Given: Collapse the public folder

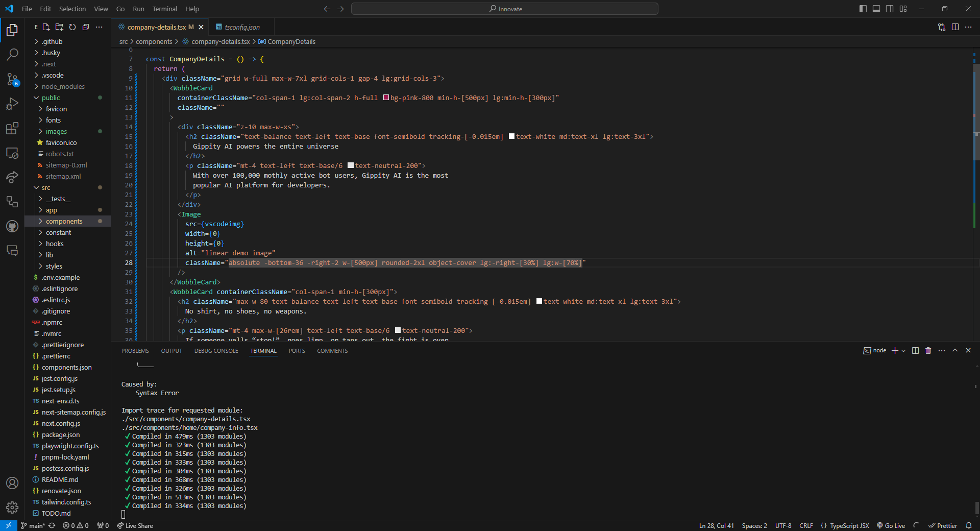Looking at the screenshot, I should click(51, 98).
